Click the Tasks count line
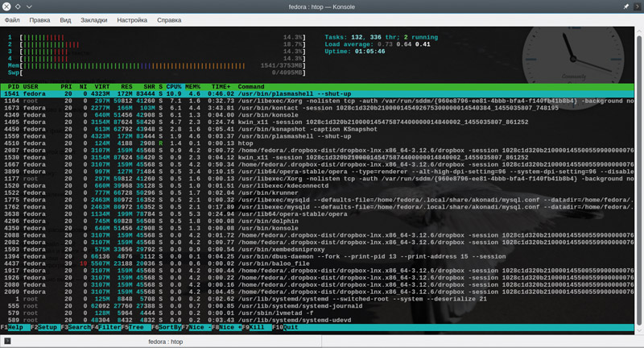644x348 pixels. tap(381, 37)
